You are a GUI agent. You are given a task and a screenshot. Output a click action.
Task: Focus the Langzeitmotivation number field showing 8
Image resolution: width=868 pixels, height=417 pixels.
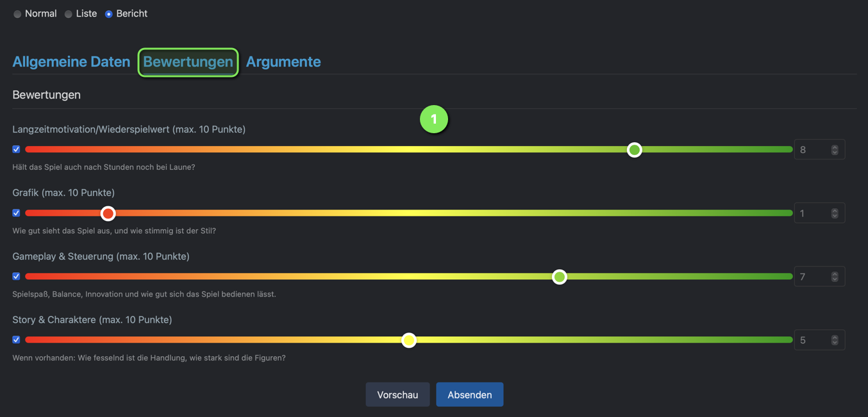(813, 150)
